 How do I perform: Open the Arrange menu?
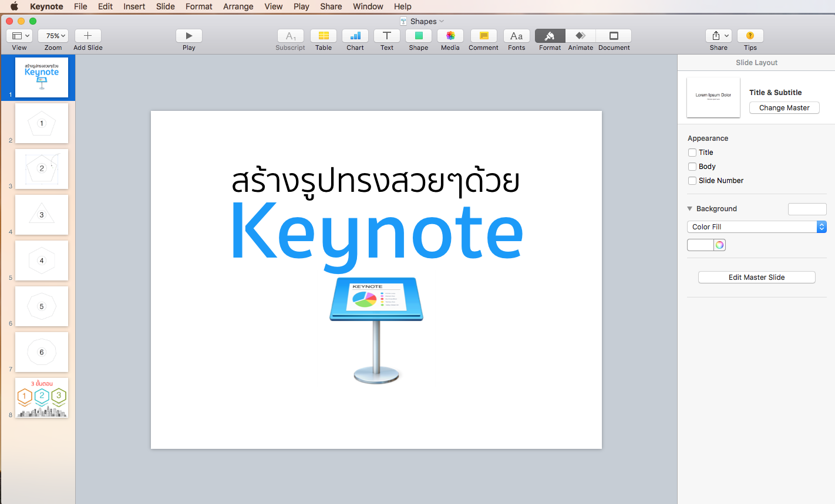pos(238,6)
